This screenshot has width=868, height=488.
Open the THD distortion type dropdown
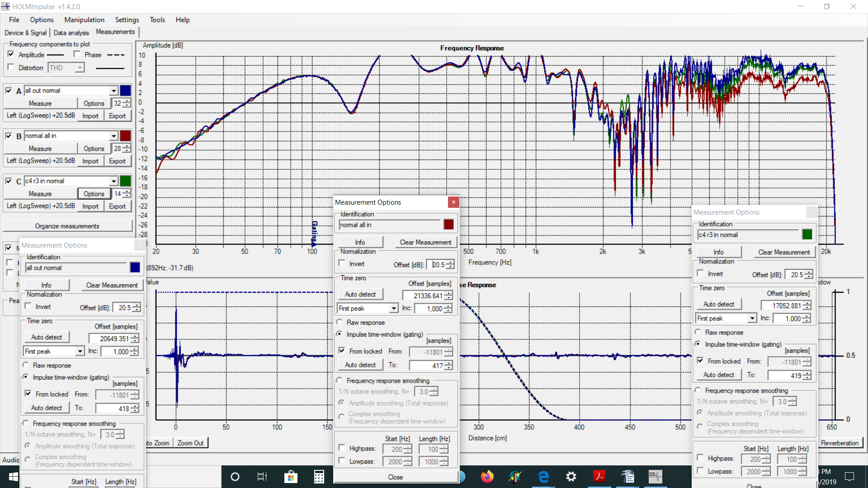click(80, 68)
